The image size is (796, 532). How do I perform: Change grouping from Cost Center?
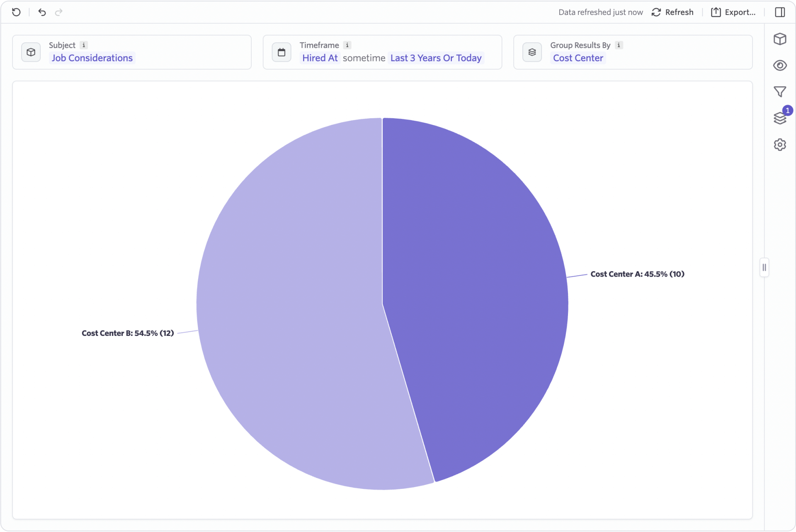(x=578, y=58)
